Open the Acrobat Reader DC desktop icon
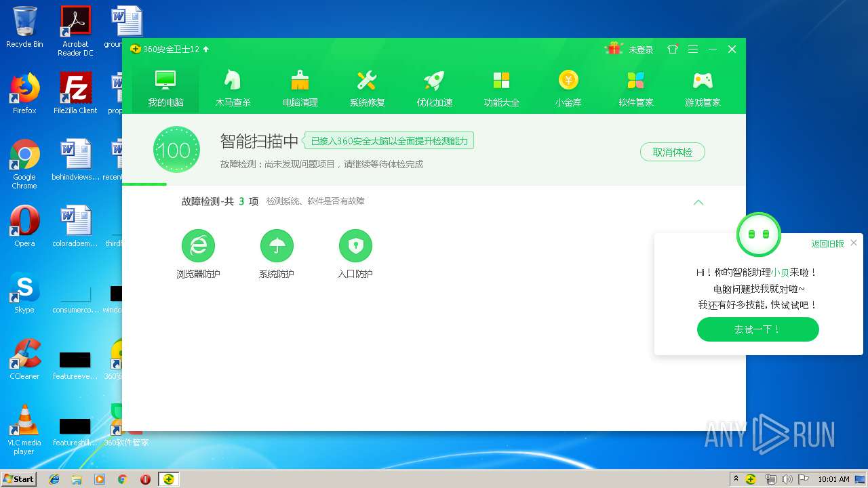The width and height of the screenshot is (868, 488). pyautogui.click(x=75, y=31)
